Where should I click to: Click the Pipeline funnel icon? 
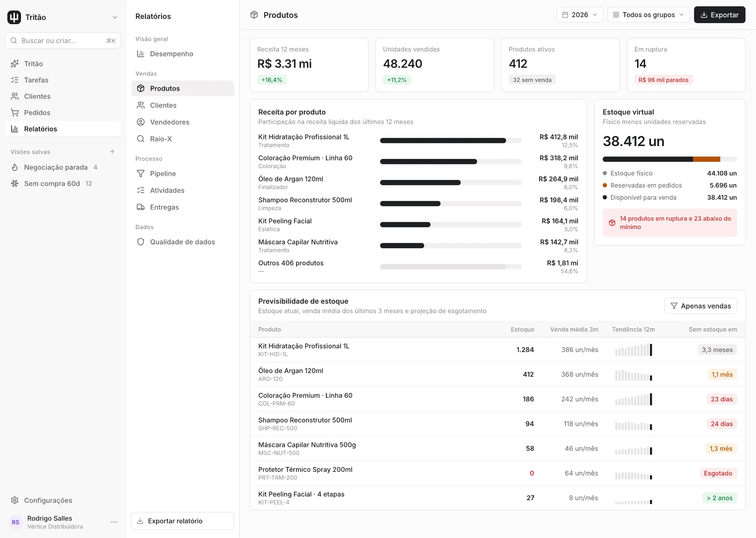141,173
